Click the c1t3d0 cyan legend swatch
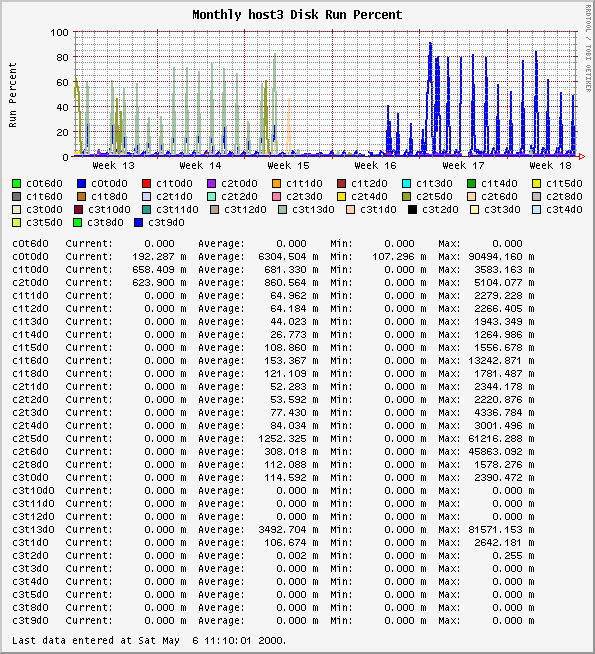 tap(407, 183)
